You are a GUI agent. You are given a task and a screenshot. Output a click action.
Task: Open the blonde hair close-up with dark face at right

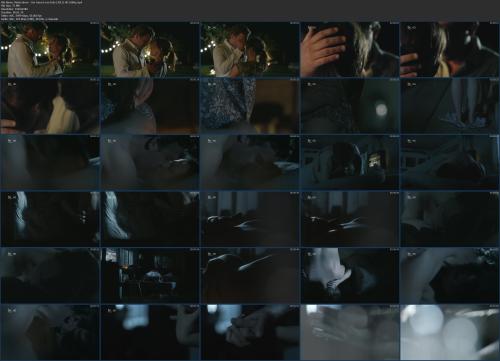(x=450, y=49)
